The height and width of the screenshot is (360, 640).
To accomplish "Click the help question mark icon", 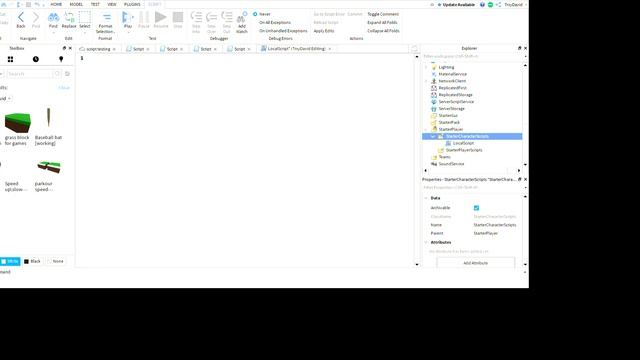I will point(482,4).
